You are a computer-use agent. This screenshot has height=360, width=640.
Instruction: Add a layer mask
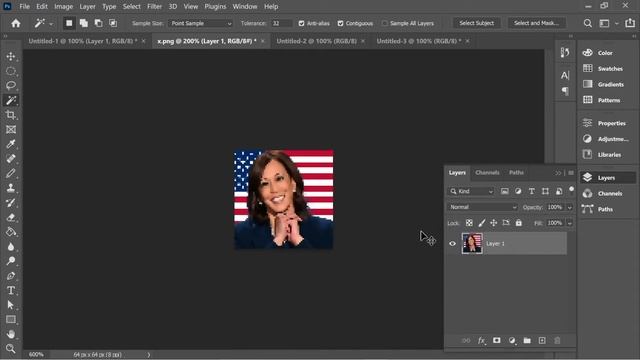(x=497, y=340)
